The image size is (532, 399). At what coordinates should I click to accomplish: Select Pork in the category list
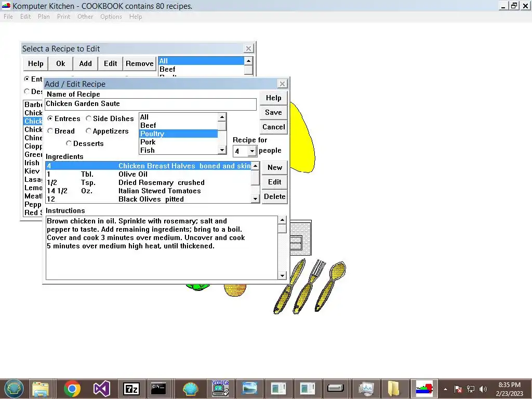179,142
